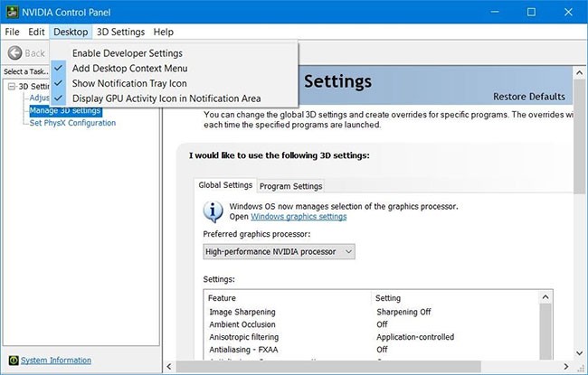Open the Edit menu

(x=36, y=32)
